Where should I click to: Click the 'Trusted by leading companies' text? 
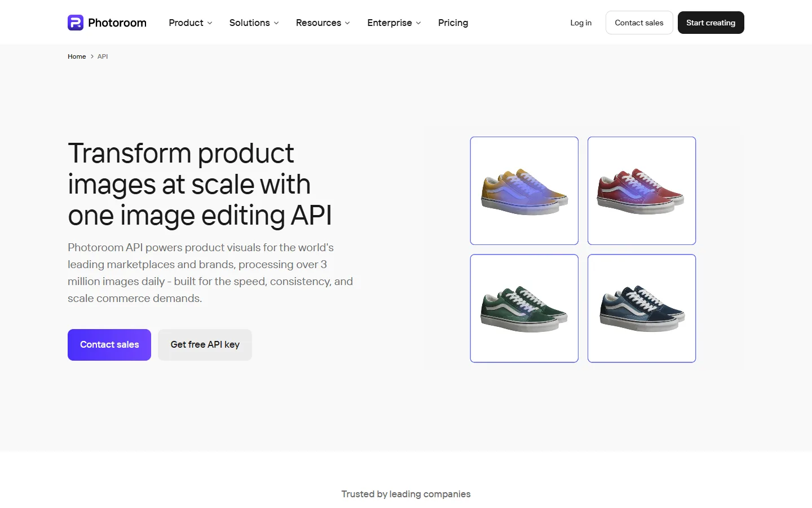pos(406,494)
